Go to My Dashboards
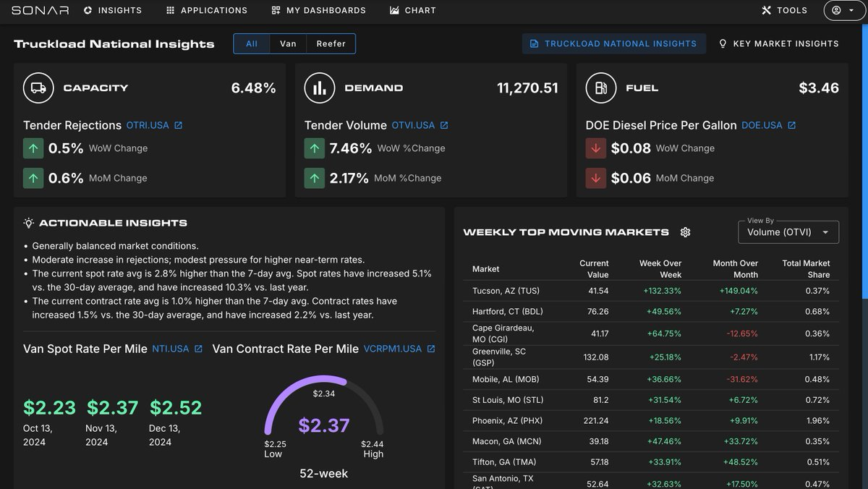Screen dimensions: 868x489 [318, 10]
